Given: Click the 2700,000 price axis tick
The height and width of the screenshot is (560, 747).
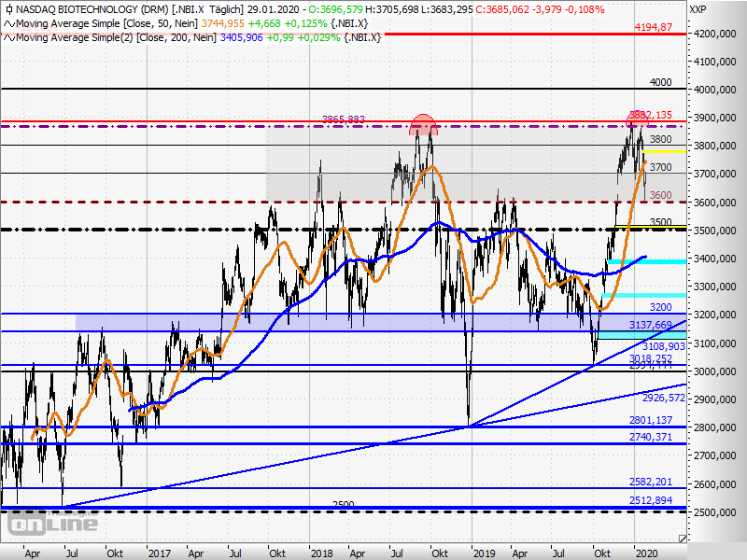Looking at the screenshot, I should (x=715, y=455).
